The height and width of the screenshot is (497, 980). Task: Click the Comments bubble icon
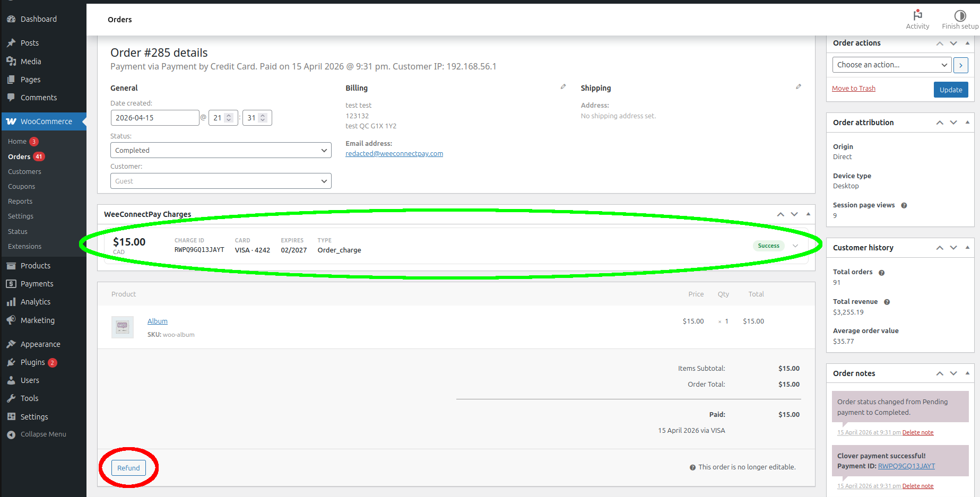(x=11, y=98)
